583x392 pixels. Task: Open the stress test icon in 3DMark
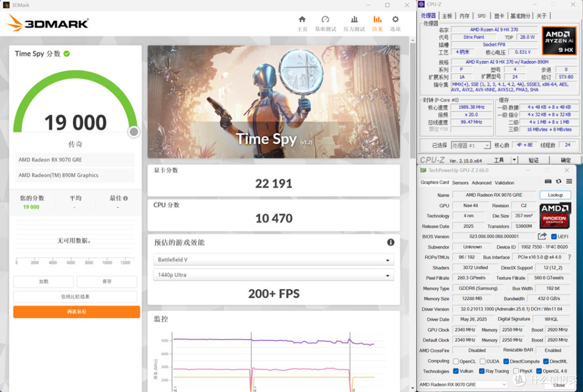[354, 19]
